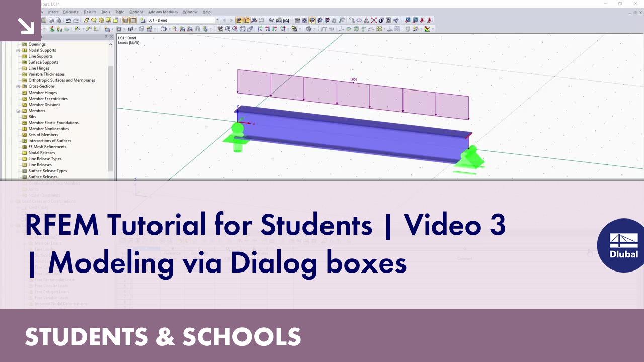644x362 pixels.
Task: Click the Print icon in the toolbar
Action: coord(51,20)
